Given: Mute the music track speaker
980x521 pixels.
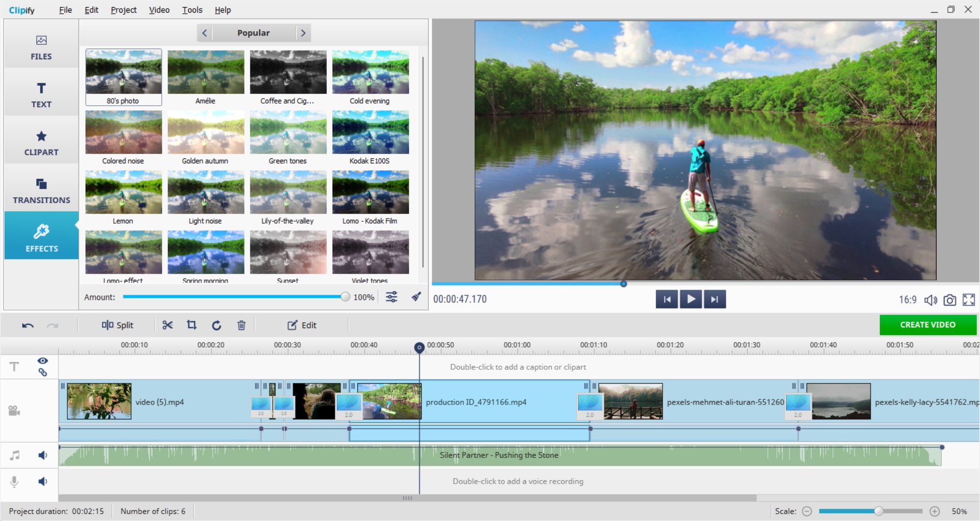Looking at the screenshot, I should point(43,455).
